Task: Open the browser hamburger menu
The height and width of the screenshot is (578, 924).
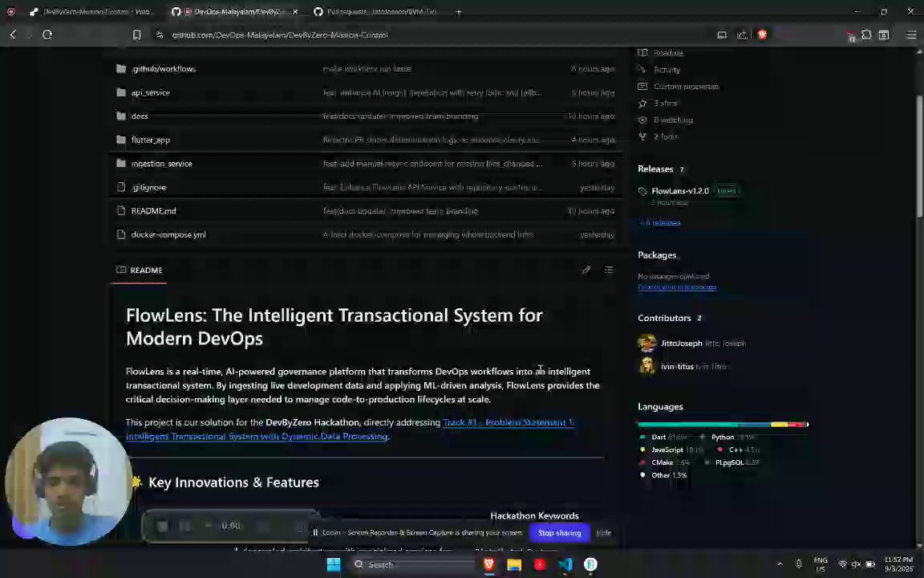Action: [911, 35]
